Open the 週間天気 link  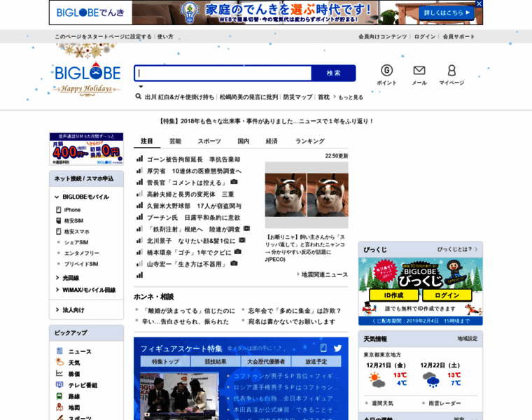click(382, 403)
